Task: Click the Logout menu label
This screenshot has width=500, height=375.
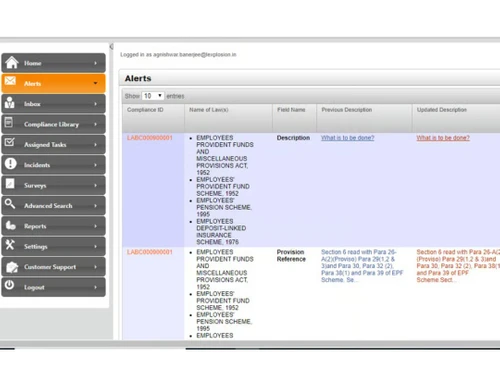Action: [x=34, y=287]
